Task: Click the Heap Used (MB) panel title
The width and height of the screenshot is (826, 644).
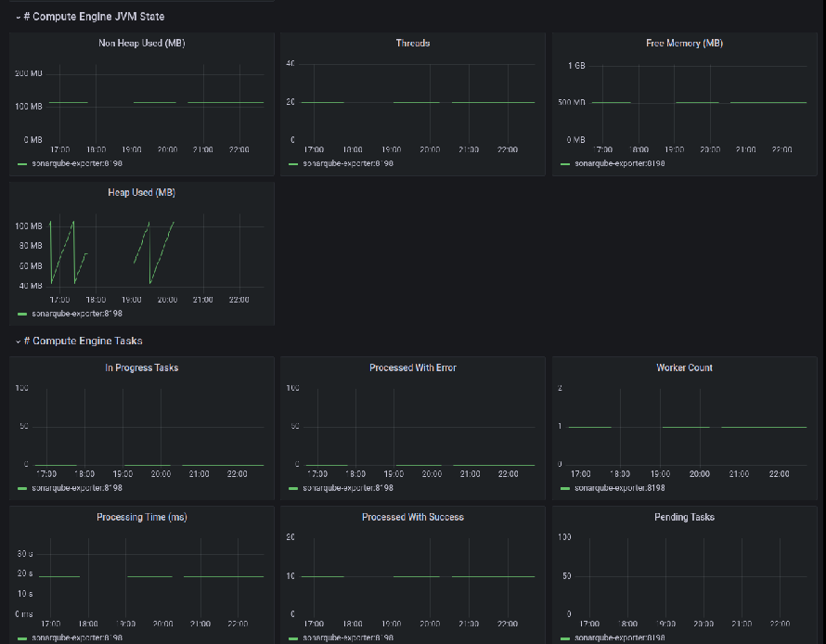Action: click(x=141, y=193)
